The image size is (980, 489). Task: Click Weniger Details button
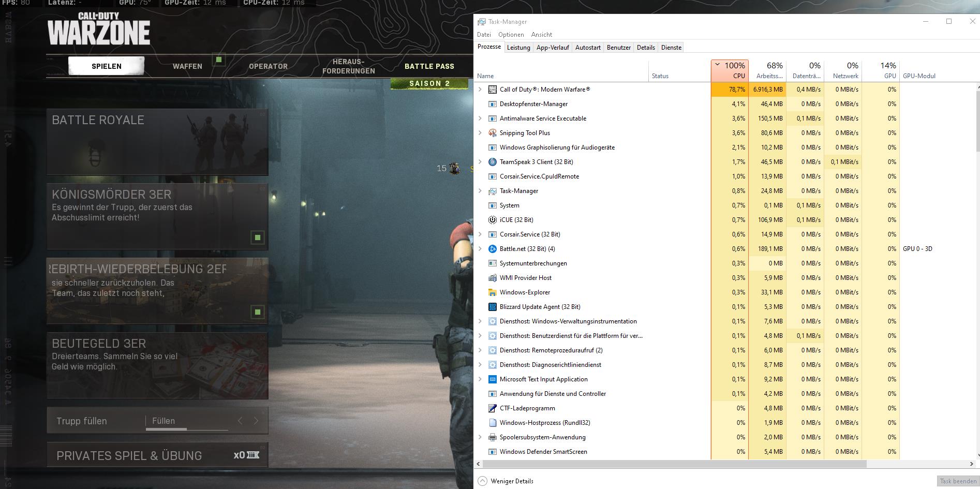[506, 481]
